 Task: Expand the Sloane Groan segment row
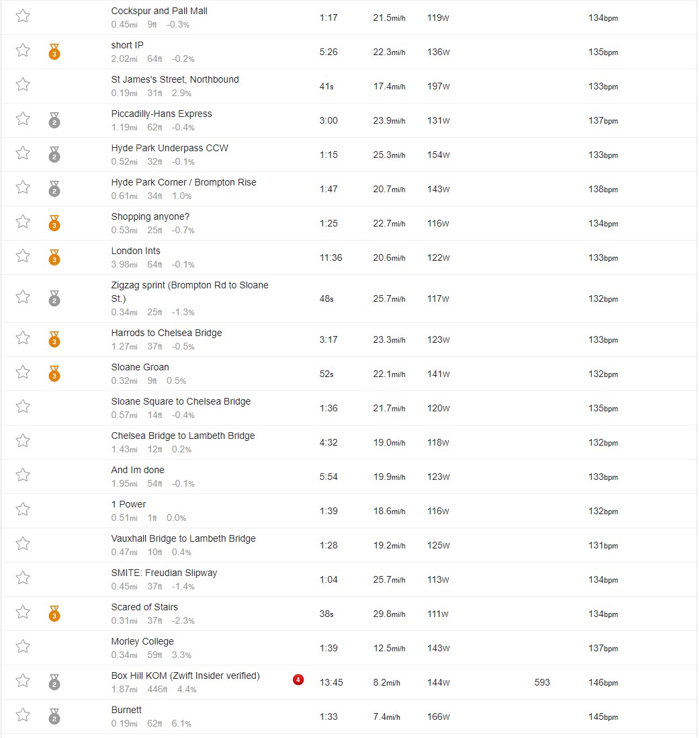click(349, 374)
